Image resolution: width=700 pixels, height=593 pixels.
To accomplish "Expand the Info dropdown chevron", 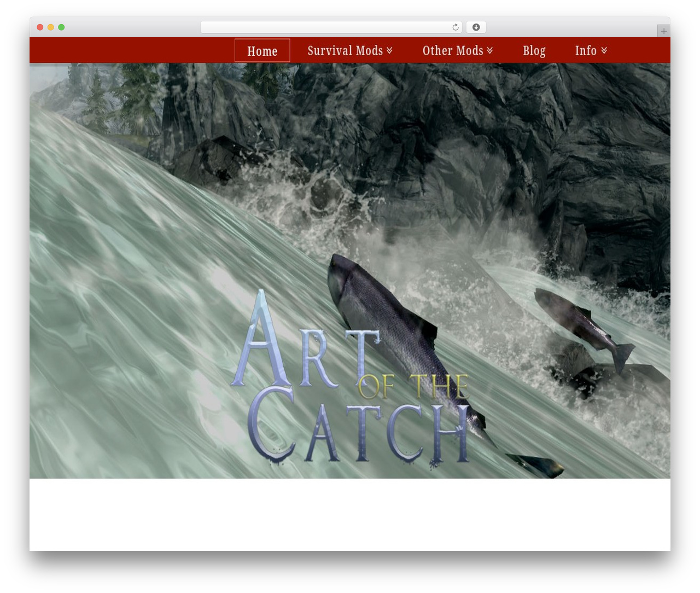I will [x=604, y=50].
